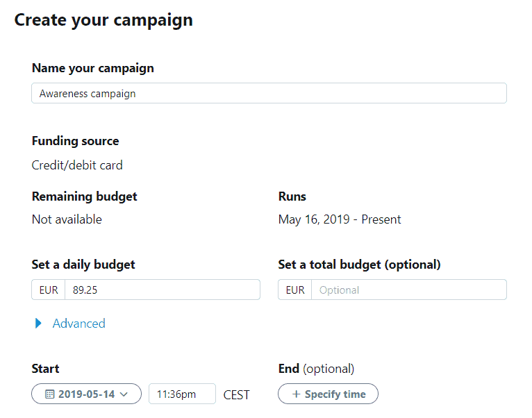The height and width of the screenshot is (418, 532).
Task: Click the Optional total budget field
Action: pos(409,290)
